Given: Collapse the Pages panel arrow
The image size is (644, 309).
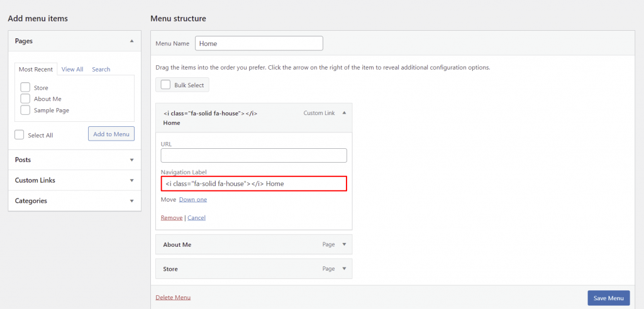Looking at the screenshot, I should point(131,41).
